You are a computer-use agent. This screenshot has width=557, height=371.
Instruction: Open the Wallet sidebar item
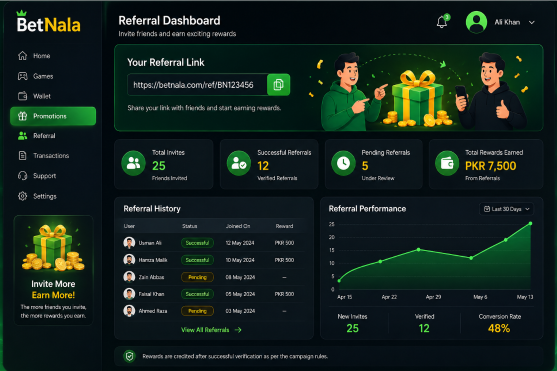(53, 96)
